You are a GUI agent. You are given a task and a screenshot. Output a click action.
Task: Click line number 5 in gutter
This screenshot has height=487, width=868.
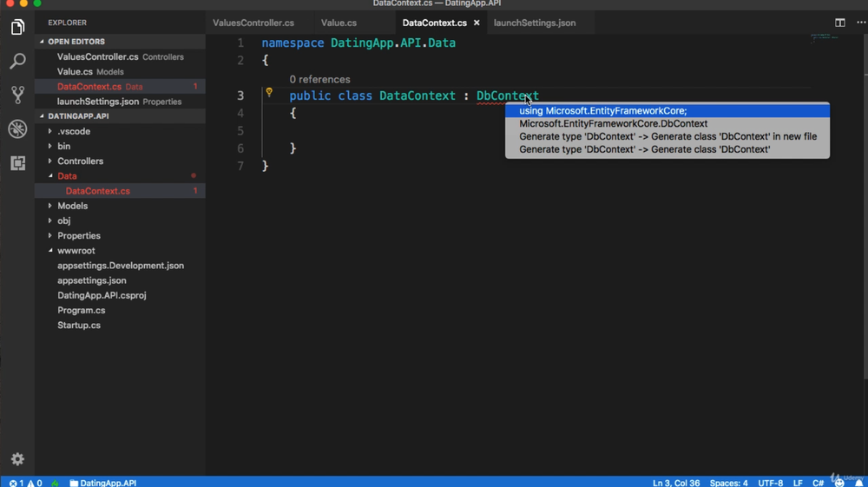click(x=240, y=130)
